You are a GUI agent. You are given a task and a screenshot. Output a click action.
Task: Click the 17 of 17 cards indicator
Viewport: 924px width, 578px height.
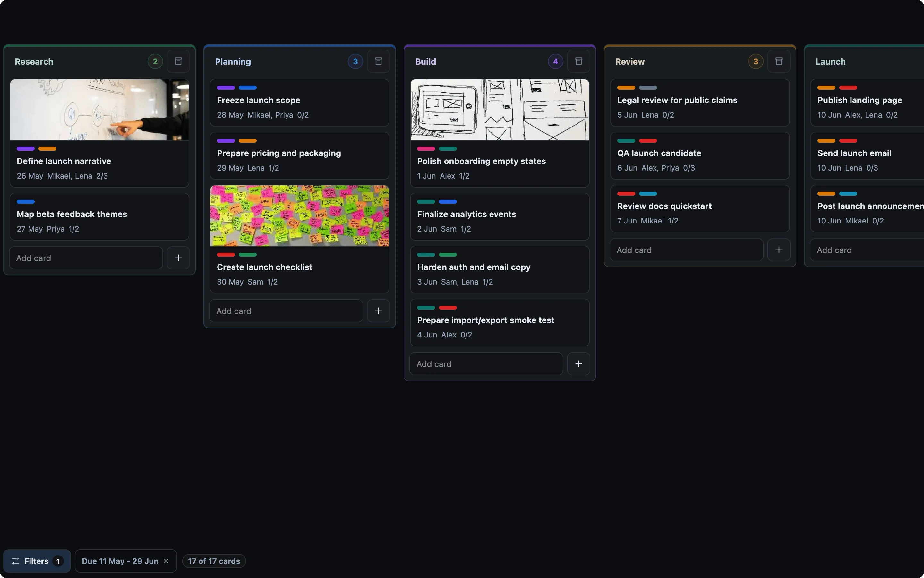pos(214,561)
